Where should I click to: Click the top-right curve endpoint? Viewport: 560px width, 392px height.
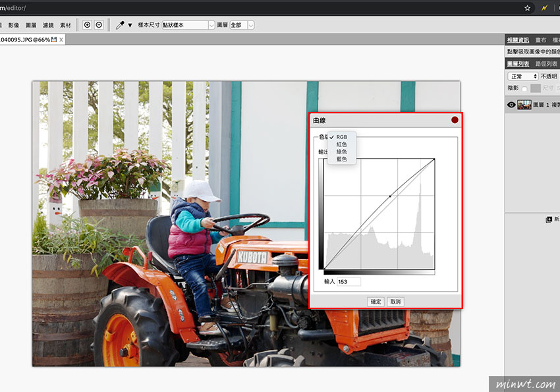click(x=434, y=159)
